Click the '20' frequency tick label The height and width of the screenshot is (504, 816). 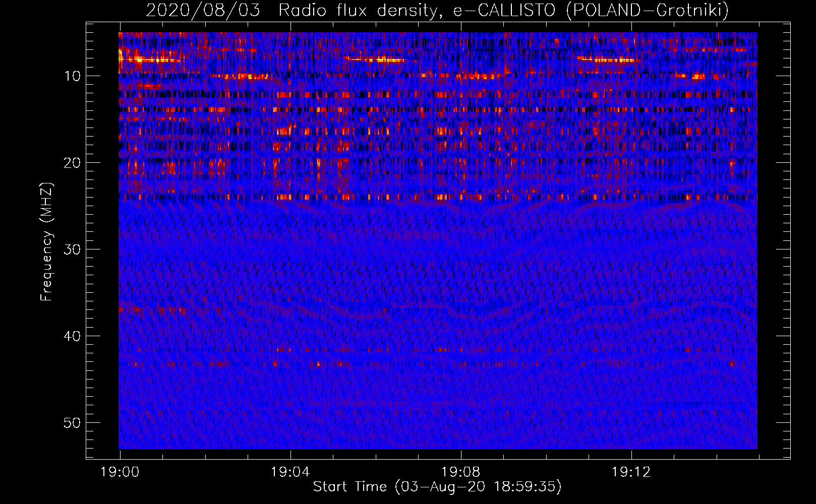coord(73,163)
